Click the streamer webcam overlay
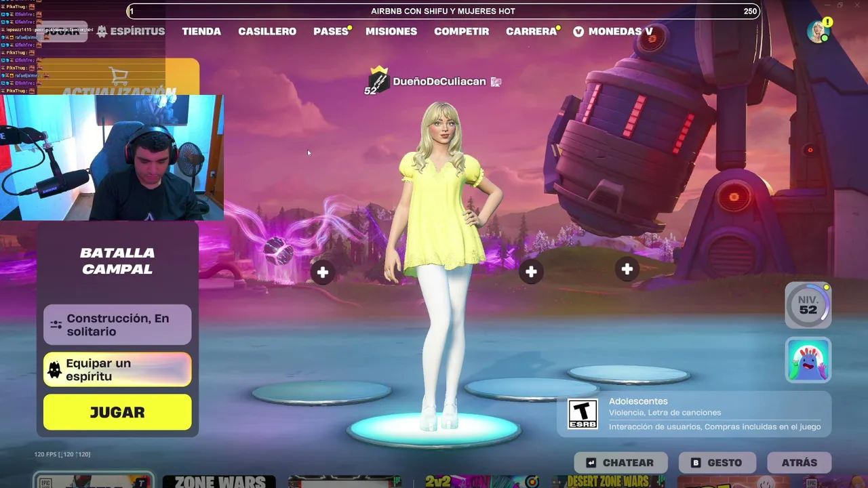This screenshot has width=868, height=488. [x=112, y=157]
